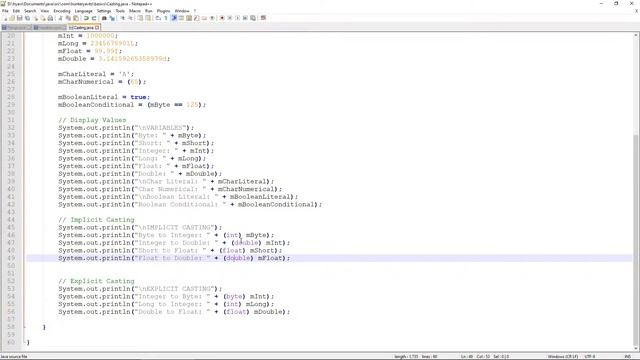Open the Language menu
Screen dimensions: 640x360
click(84, 11)
